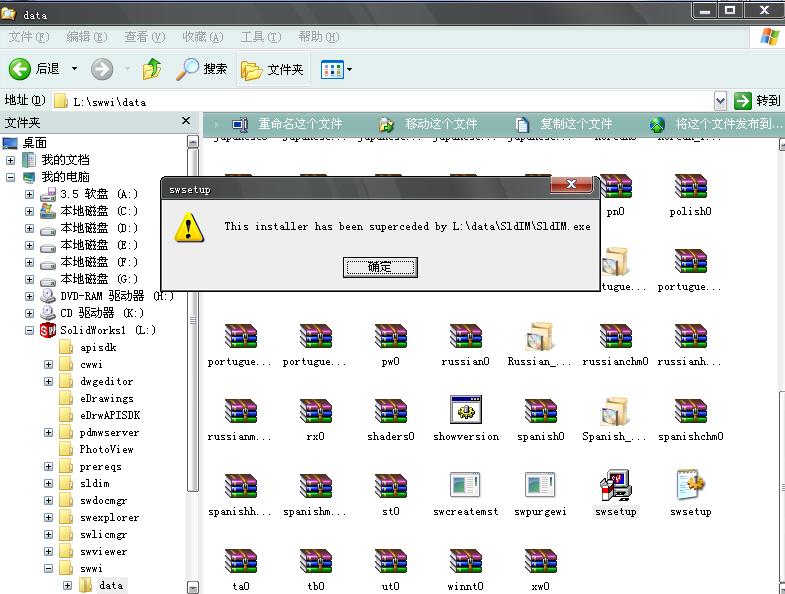Toggle the Folders (文件夹) pane button

(x=272, y=69)
